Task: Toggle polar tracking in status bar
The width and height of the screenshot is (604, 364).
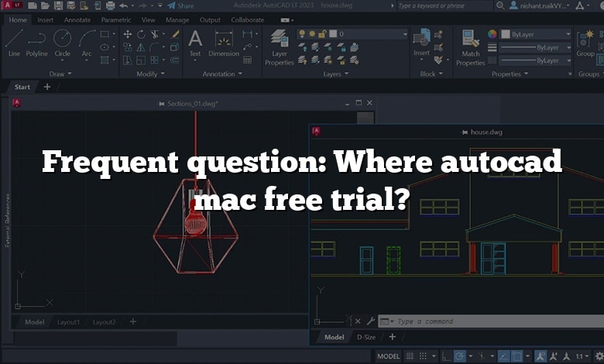Action: point(459,356)
